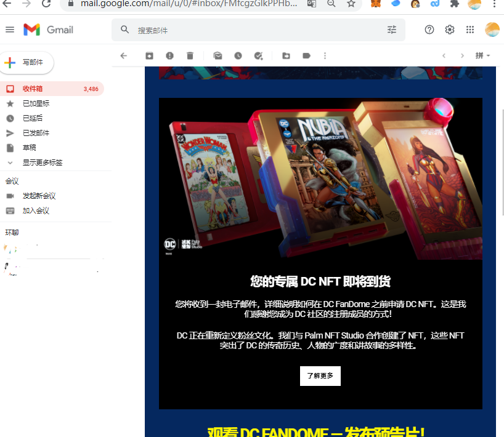
Task: Click the 您的专属 DC NFT 即将到货 headline
Action: [x=320, y=281]
